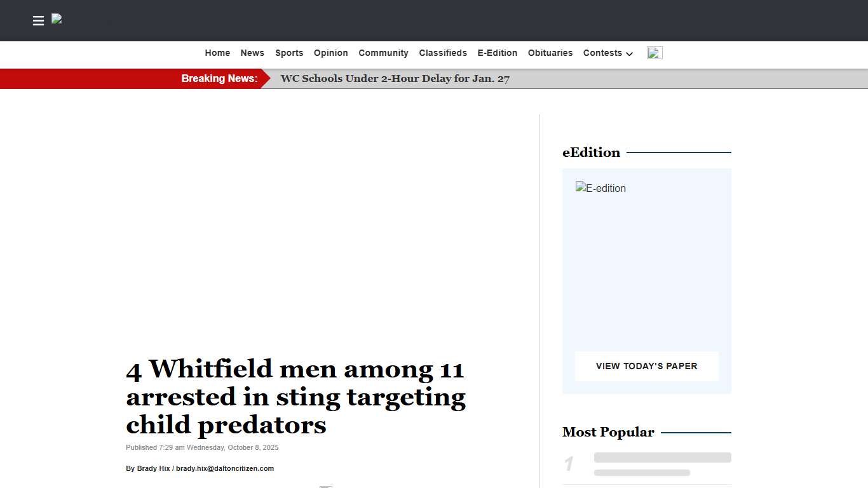Click the Breaking News banner label
The image size is (868, 488).
point(219,79)
